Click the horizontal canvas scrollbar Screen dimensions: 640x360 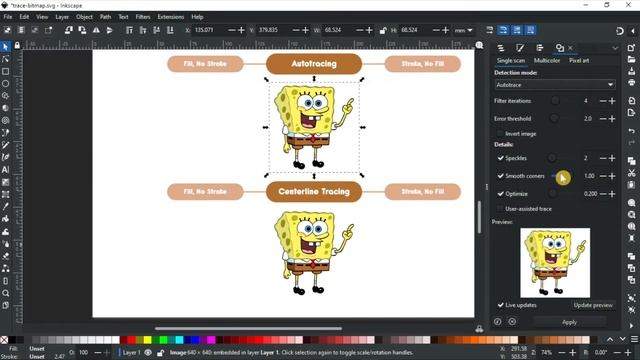pyautogui.click(x=248, y=328)
